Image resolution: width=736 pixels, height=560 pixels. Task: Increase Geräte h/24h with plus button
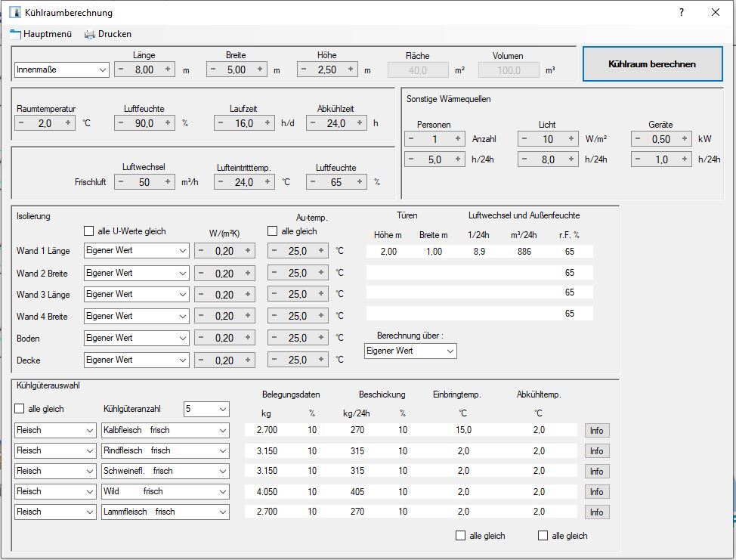(x=685, y=159)
